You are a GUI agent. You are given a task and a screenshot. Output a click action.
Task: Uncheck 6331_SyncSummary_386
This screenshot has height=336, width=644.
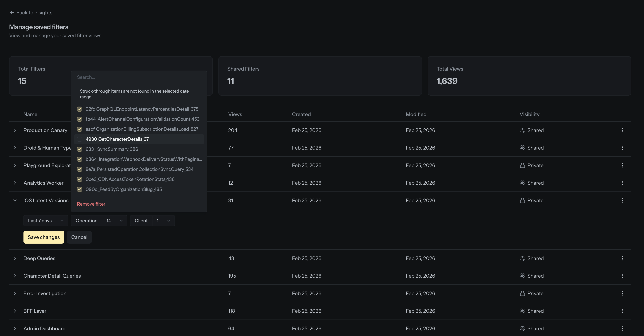(80, 149)
